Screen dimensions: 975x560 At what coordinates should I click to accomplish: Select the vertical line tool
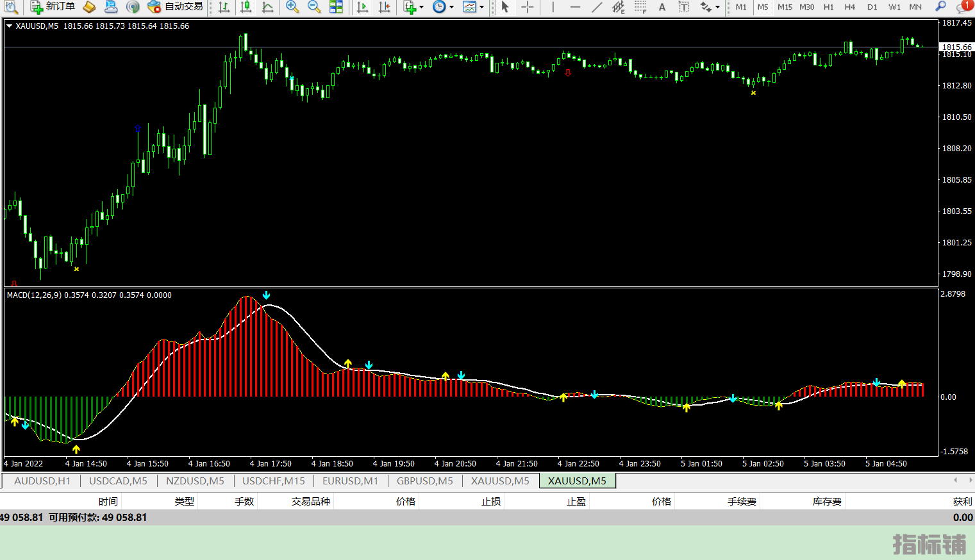553,7
